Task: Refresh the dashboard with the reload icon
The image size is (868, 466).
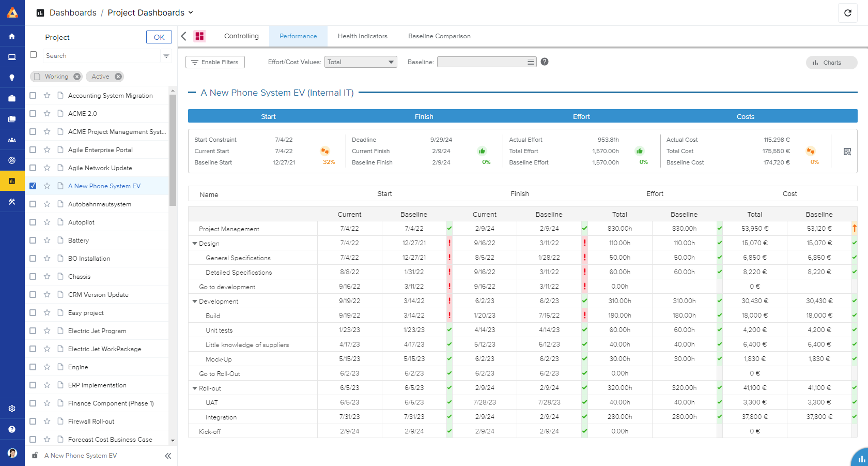Action: (848, 13)
